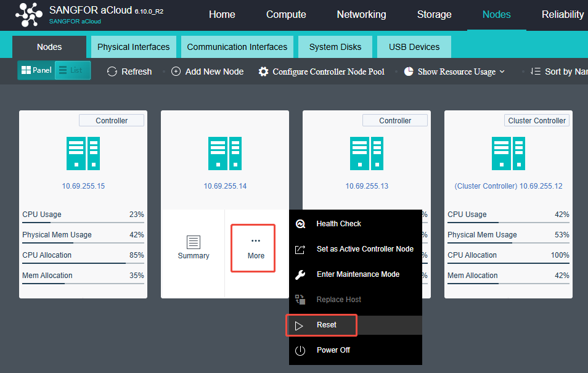Screen dimensions: 588x373
Task: Click the Controller badge on node 10.69.255.15
Action: [112, 120]
